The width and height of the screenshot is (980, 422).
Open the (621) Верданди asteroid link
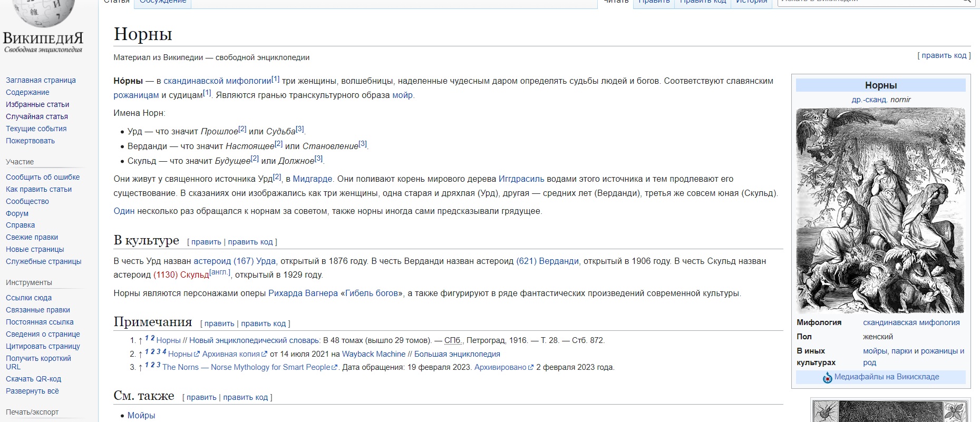pos(547,261)
